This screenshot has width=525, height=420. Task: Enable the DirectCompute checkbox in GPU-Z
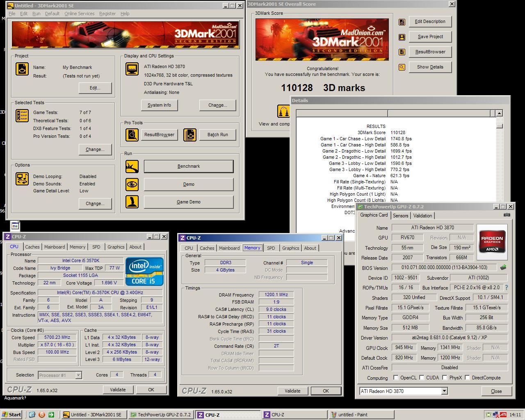coord(467,377)
